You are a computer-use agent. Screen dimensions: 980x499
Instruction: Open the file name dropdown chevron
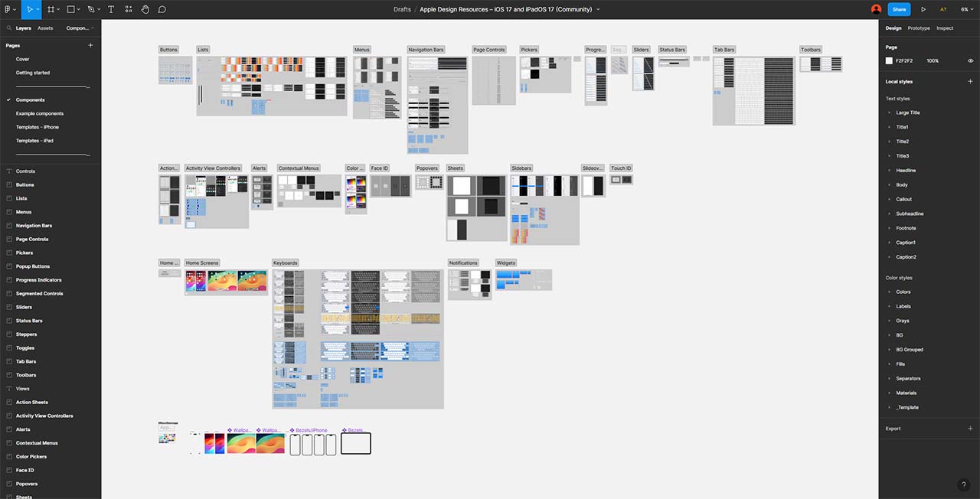click(598, 9)
